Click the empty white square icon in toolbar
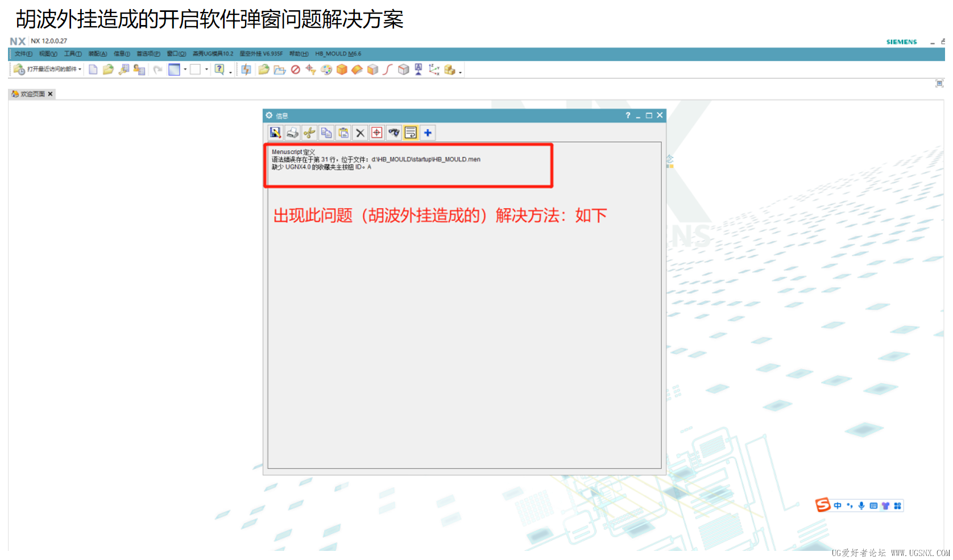The width and height of the screenshot is (953, 560). [196, 69]
